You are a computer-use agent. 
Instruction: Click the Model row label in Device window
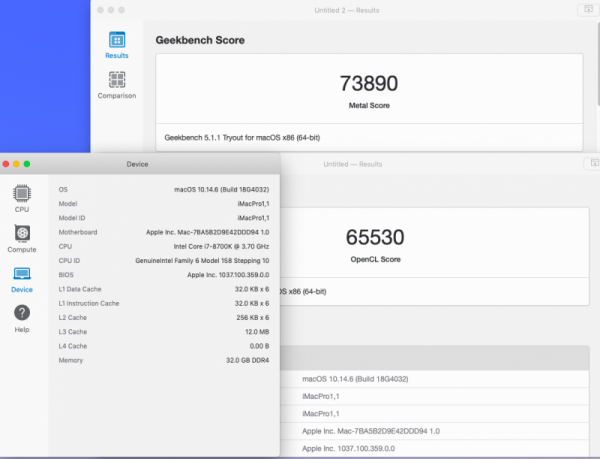[68, 204]
